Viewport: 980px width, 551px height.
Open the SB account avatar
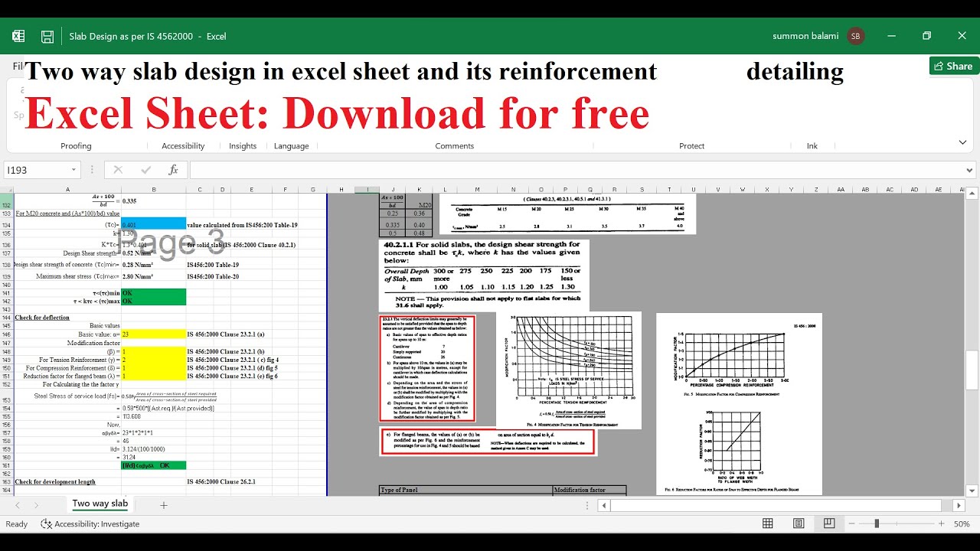click(x=856, y=36)
